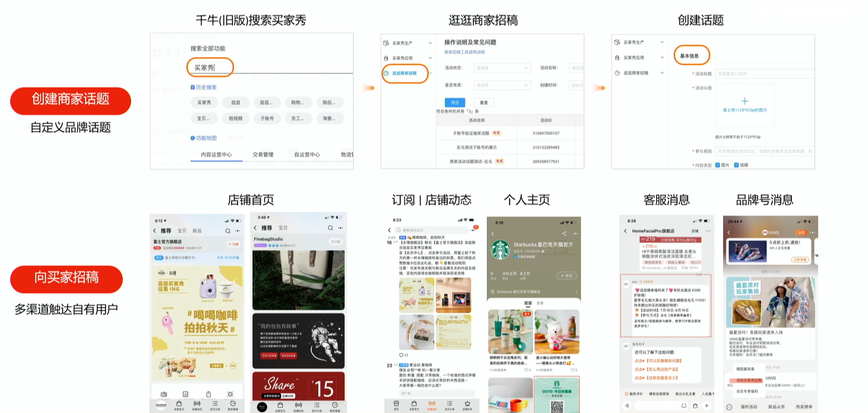Click the plus icon to upload 活动头图

tap(744, 101)
